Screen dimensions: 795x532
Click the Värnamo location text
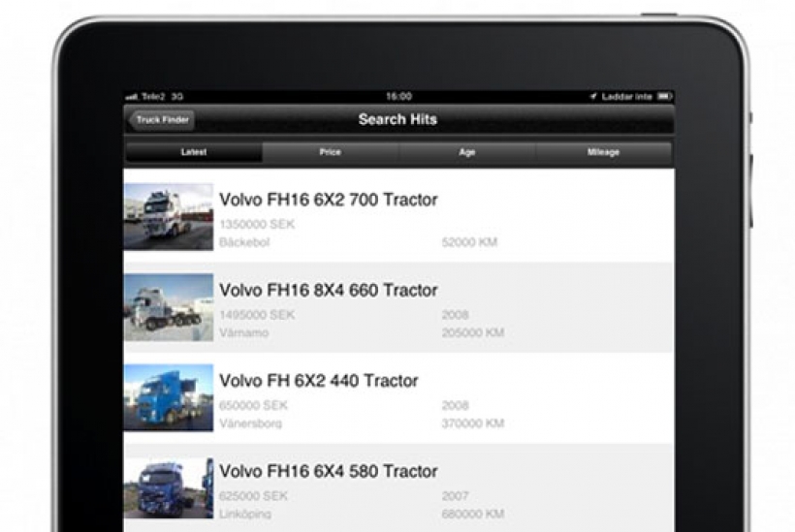244,333
